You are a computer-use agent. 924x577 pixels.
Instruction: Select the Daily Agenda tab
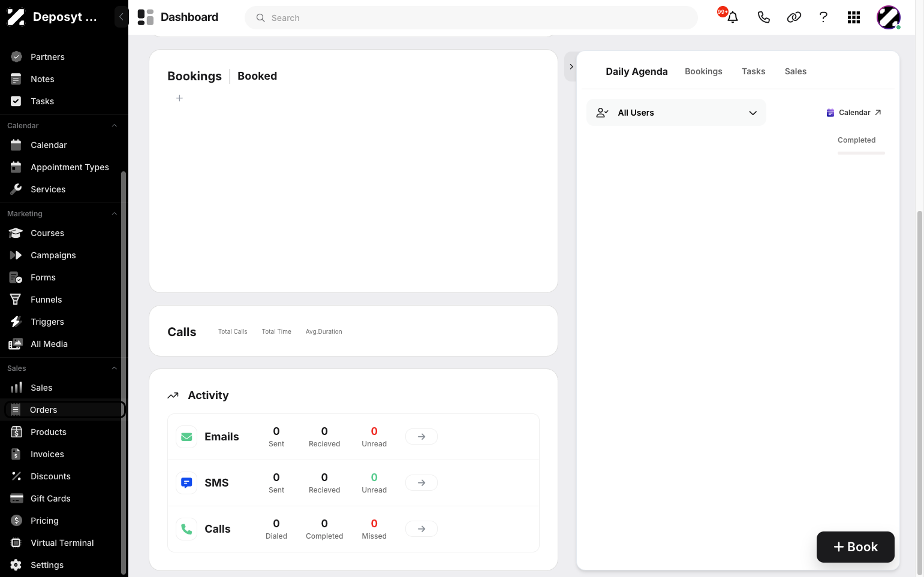[x=636, y=71]
